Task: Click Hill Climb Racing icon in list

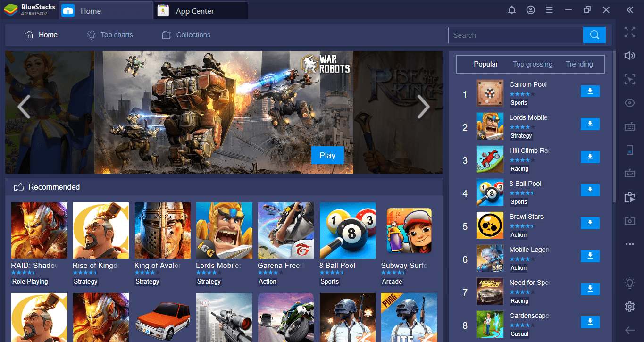Action: click(490, 159)
